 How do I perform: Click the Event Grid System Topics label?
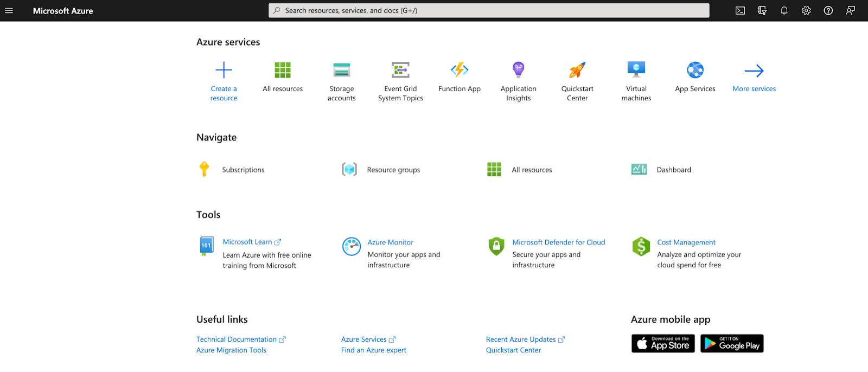[x=400, y=93]
